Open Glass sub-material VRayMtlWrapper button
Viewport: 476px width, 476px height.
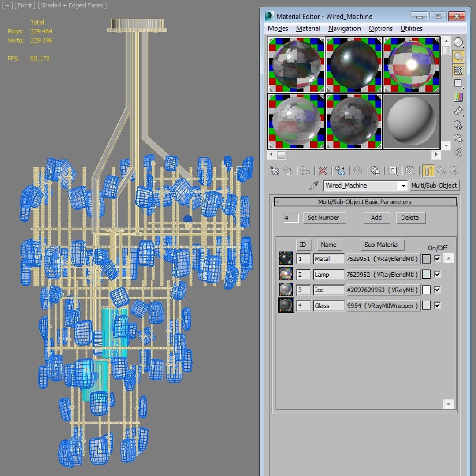(383, 306)
